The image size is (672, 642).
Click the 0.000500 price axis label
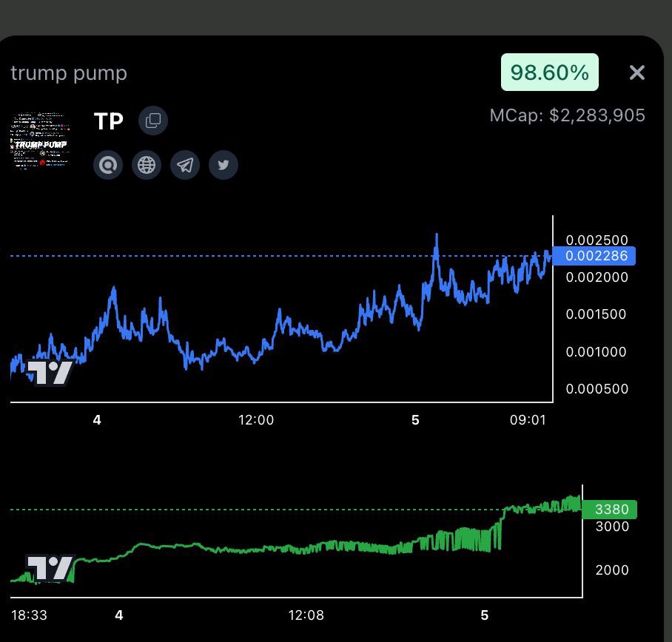pos(597,389)
